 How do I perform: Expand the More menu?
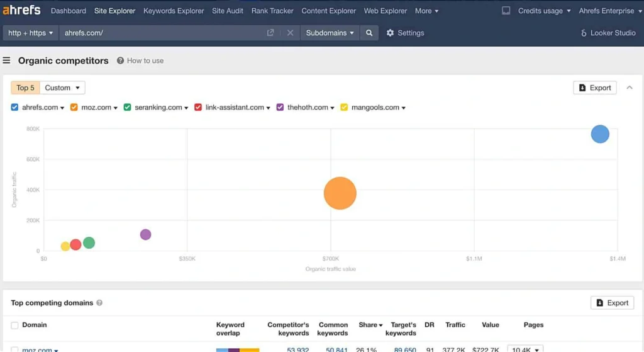click(x=426, y=11)
